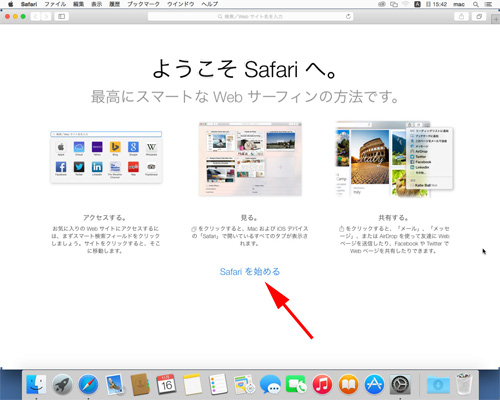Open the Apple menu
Image resolution: width=500 pixels, height=400 pixels.
pos(10,4)
